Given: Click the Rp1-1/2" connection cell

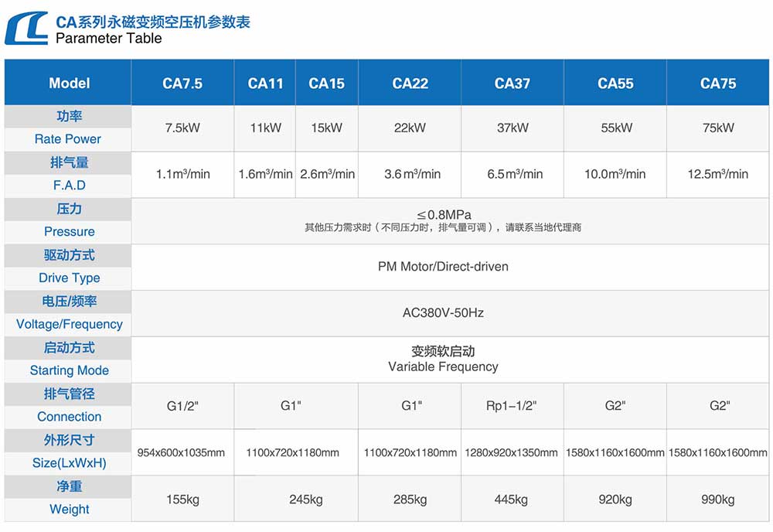Looking at the screenshot, I should click(x=511, y=406).
